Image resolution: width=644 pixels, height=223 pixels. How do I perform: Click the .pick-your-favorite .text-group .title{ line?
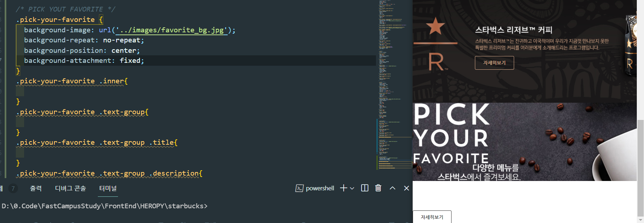coord(96,143)
